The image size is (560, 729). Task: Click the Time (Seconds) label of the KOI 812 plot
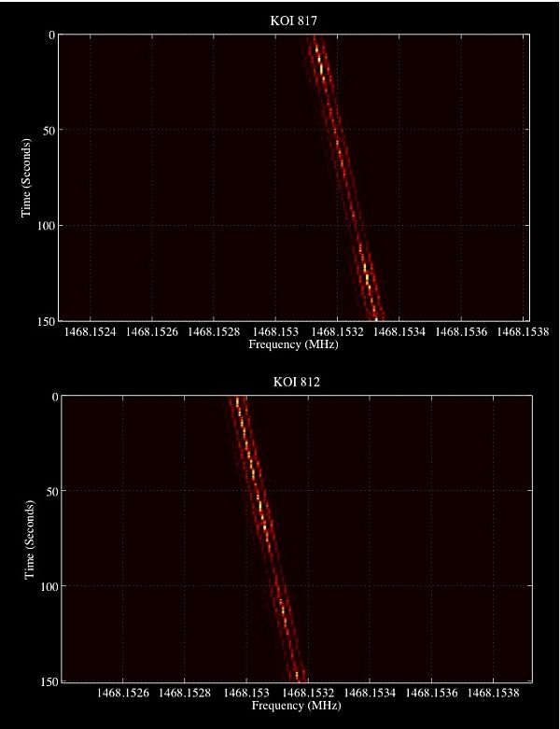tap(29, 540)
